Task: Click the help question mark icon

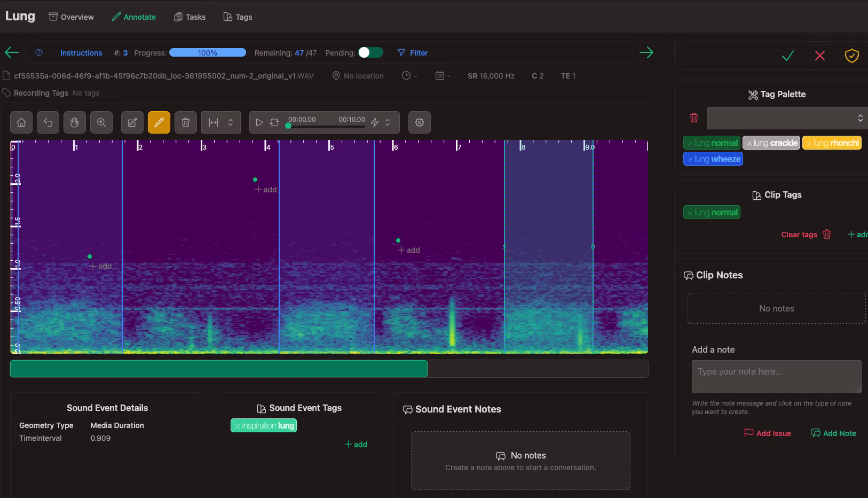Action: pyautogui.click(x=39, y=52)
